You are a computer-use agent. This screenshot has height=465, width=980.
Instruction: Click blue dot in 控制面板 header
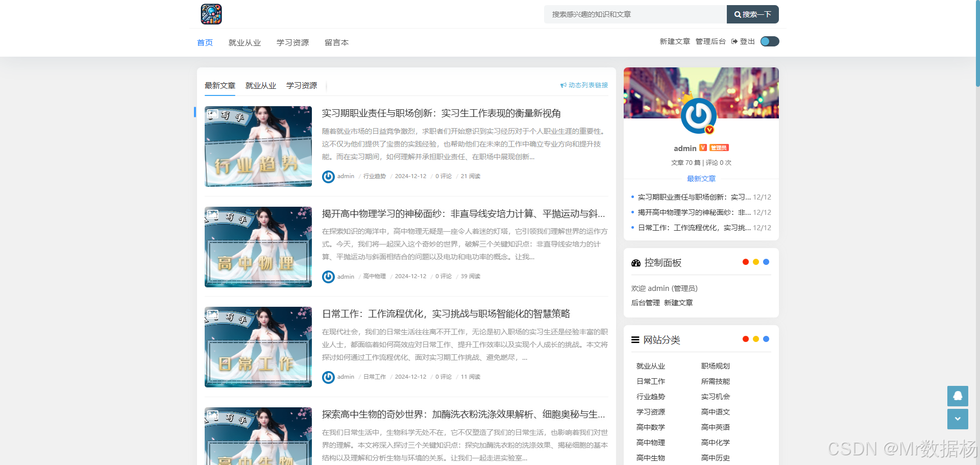pyautogui.click(x=766, y=262)
